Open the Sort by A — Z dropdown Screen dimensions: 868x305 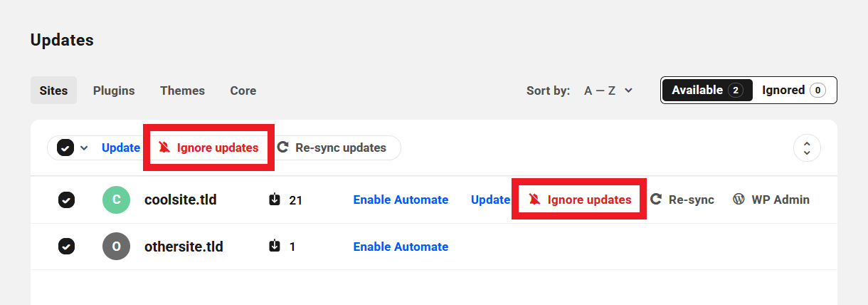pos(608,91)
